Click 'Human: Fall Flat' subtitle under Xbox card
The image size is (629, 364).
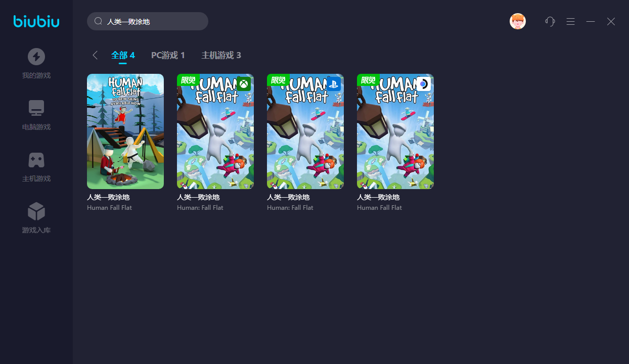(200, 208)
